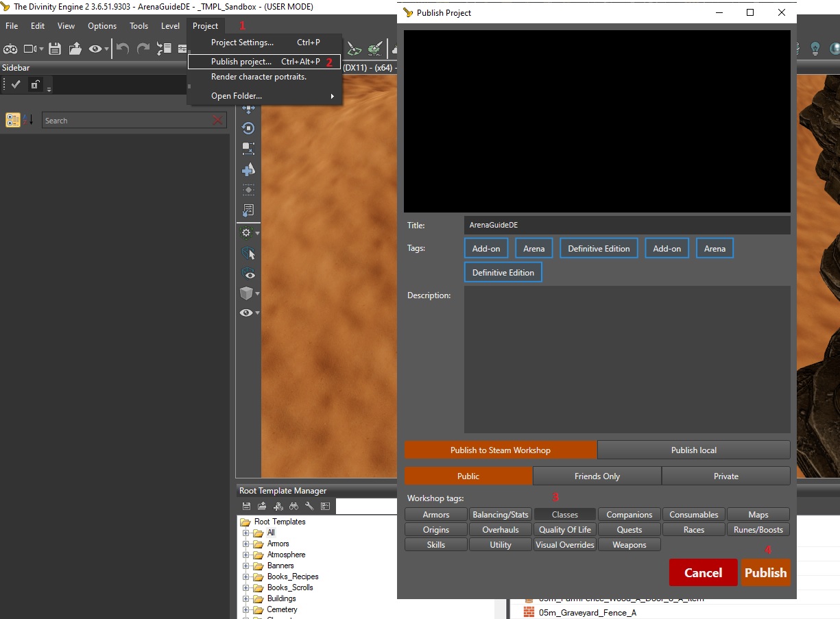
Task: Click add template icon in Root Template Manager
Action: click(x=278, y=507)
